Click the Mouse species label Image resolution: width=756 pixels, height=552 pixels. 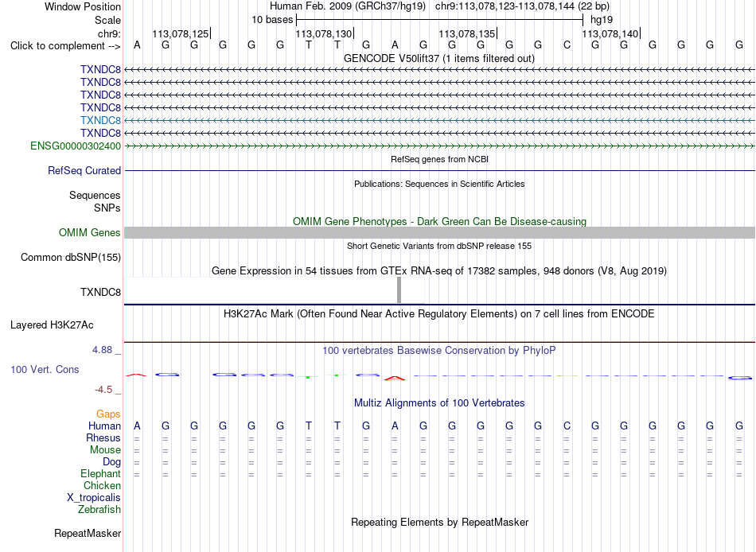tap(105, 450)
